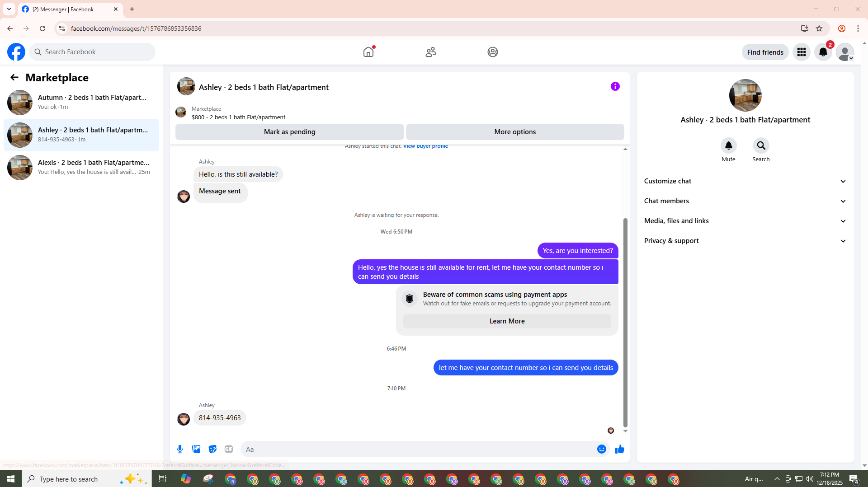Open the account profile menu

[845, 52]
